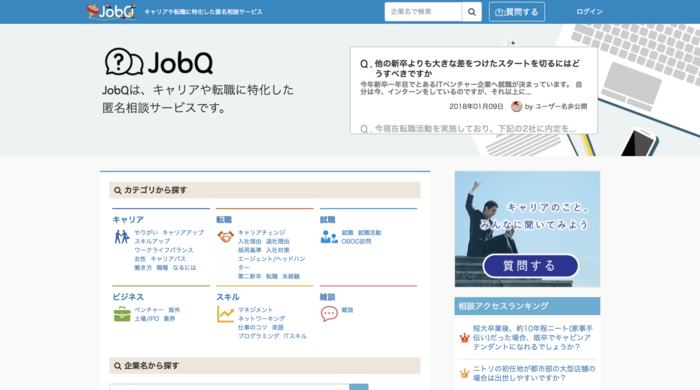700x390 pixels.
Task: Click the red crown ranking icon
Action: (x=464, y=338)
